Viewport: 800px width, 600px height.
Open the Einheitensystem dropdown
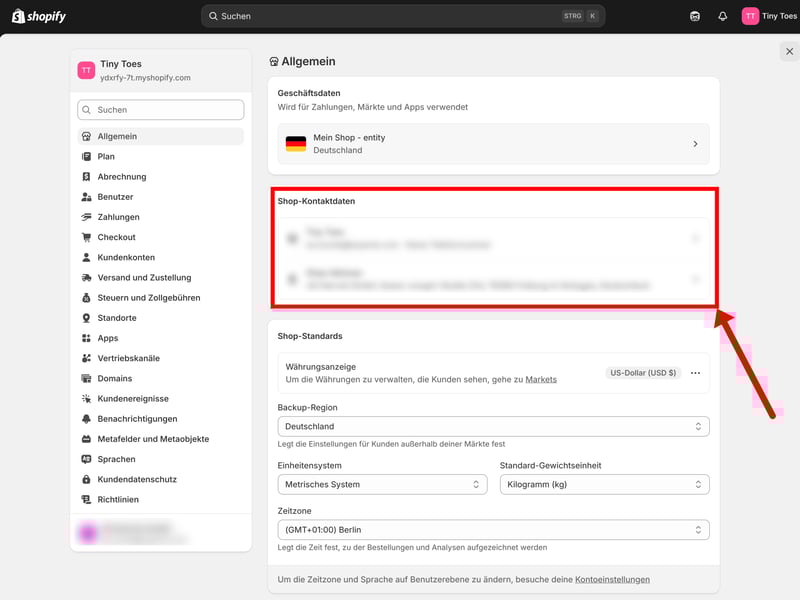tap(382, 484)
